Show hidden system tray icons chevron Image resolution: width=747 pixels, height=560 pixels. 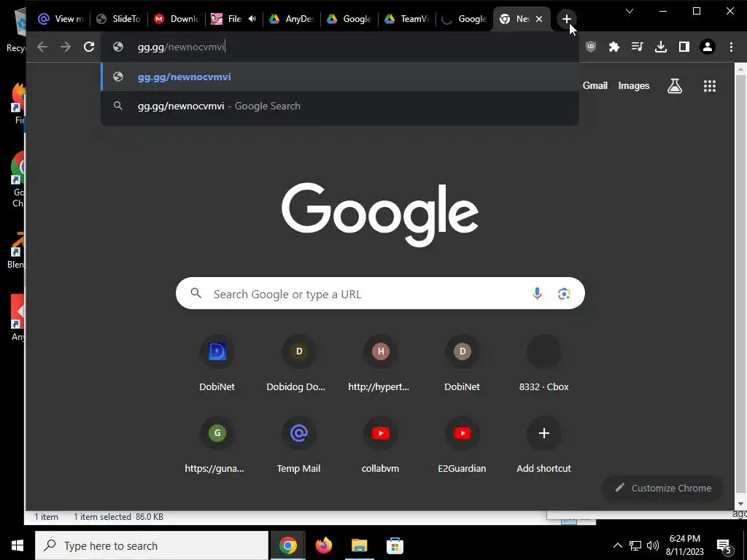pos(617,545)
